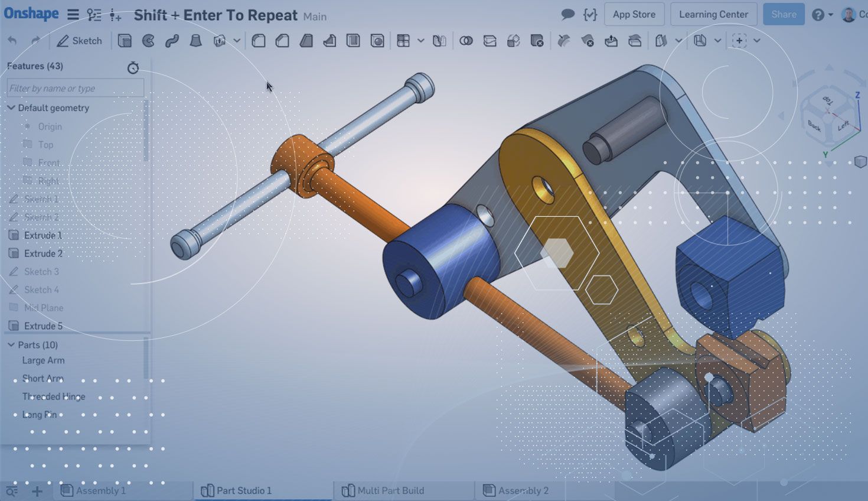Select the Revolve tool icon
This screenshot has height=501, width=868.
coord(148,41)
